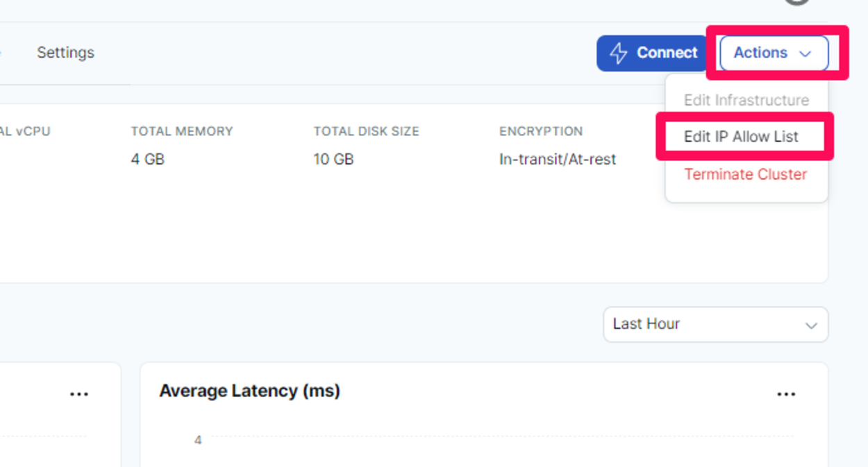
Task: Click the lightning bolt icon on Connect
Action: coord(618,53)
